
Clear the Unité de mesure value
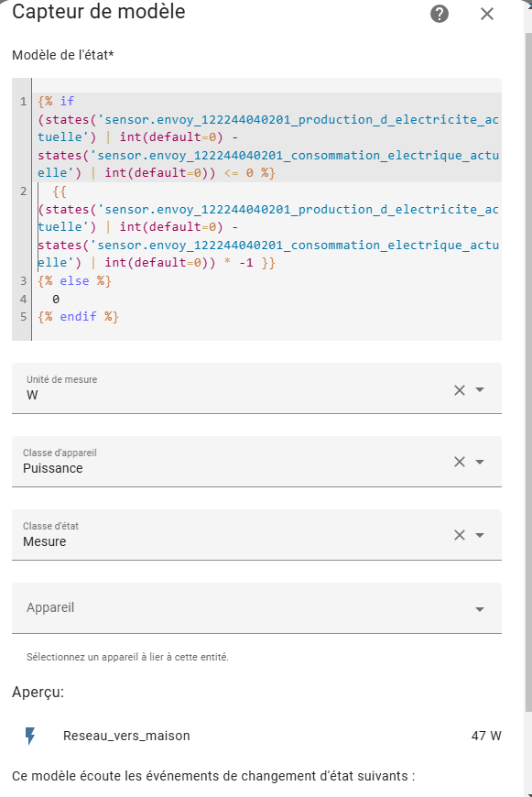tap(460, 390)
